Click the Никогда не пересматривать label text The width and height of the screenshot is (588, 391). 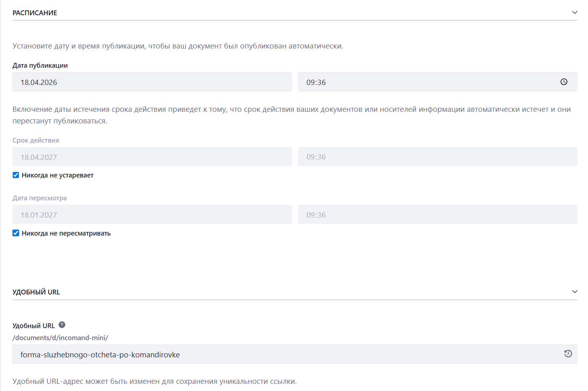coord(66,234)
